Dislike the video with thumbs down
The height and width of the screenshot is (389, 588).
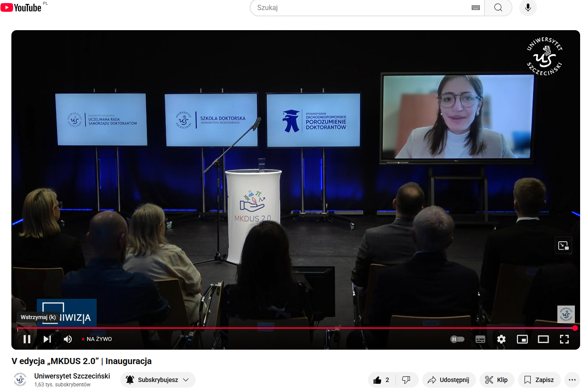pos(406,380)
